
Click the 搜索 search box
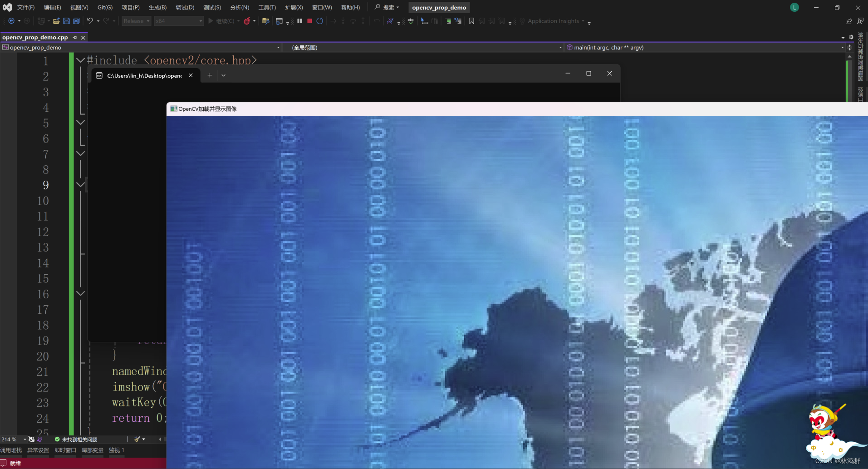click(387, 7)
